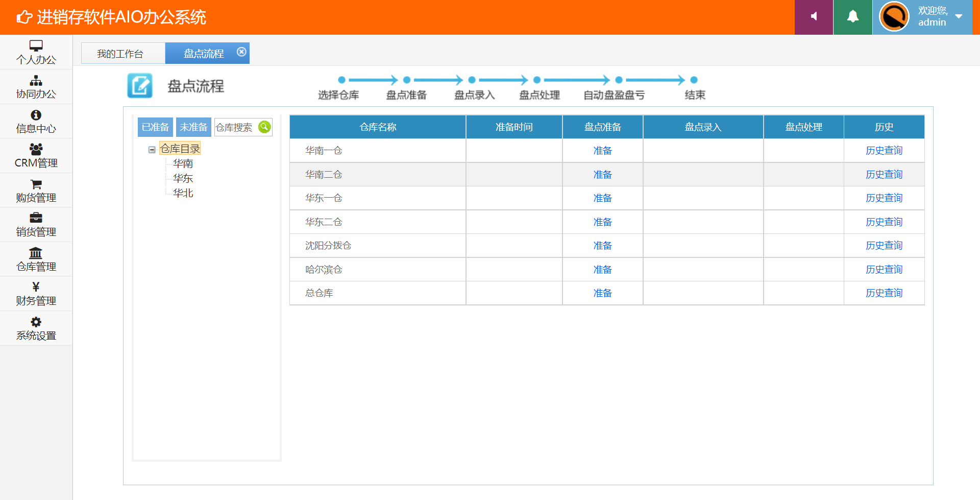Viewport: 980px width, 500px height.
Task: Click the 选择仓库 step marker
Action: (x=341, y=80)
